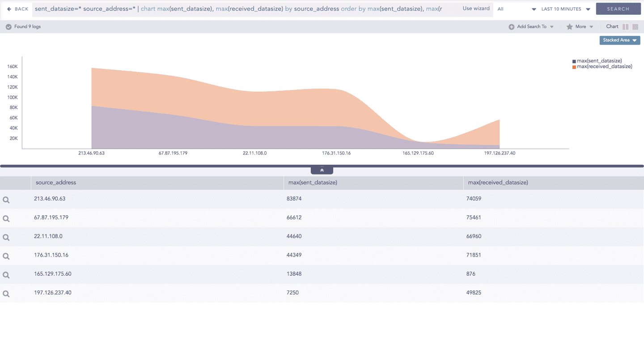Image resolution: width=644 pixels, height=346 pixels.
Task: Open the Use wizard link
Action: [x=476, y=9]
